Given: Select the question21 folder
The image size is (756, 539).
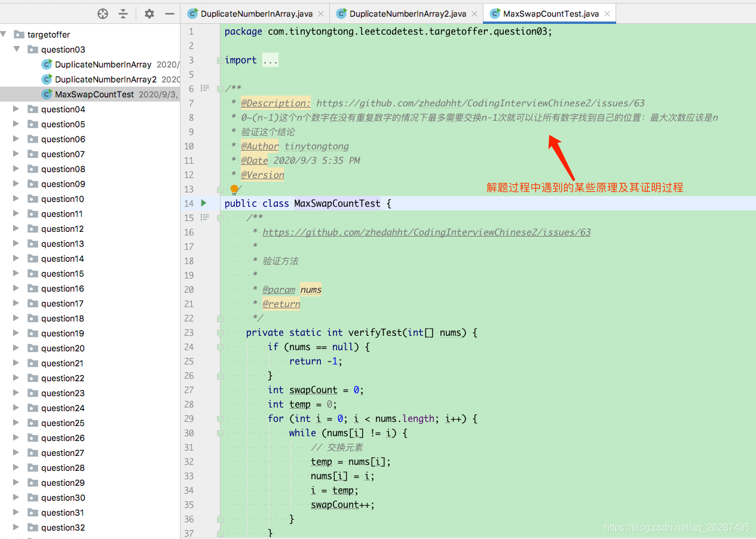Looking at the screenshot, I should tap(62, 363).
